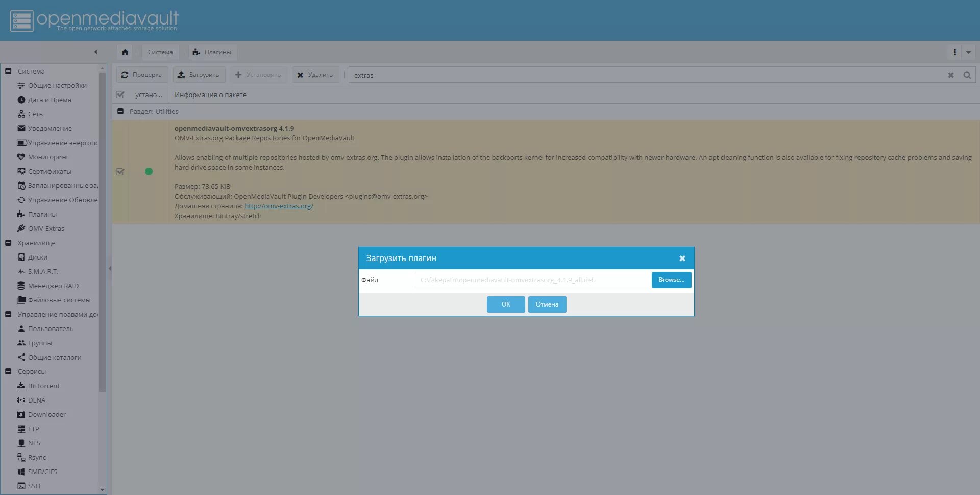Confirm the upload with OK
The height and width of the screenshot is (495, 980).
pos(506,304)
